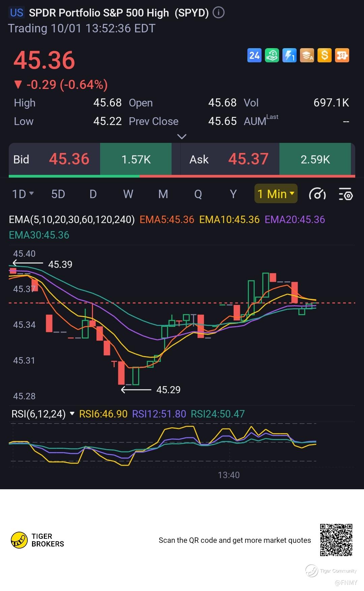Tap the EMA30:45.36 readout
The height and width of the screenshot is (591, 364).
[x=39, y=235]
